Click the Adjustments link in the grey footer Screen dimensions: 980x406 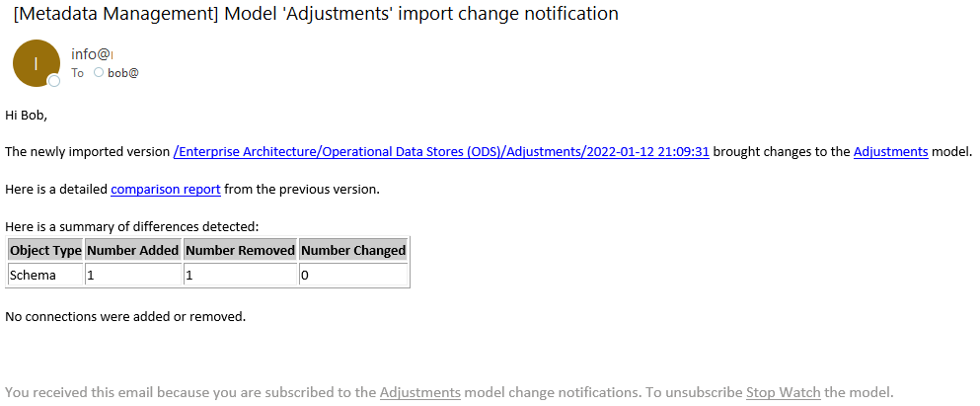point(419,392)
